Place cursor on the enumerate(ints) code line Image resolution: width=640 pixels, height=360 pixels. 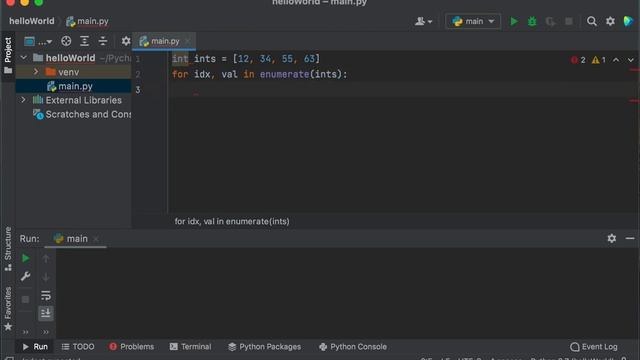click(x=260, y=74)
